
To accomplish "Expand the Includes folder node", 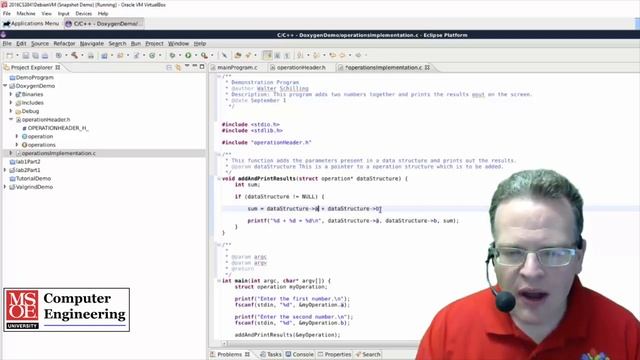I will click(x=11, y=102).
